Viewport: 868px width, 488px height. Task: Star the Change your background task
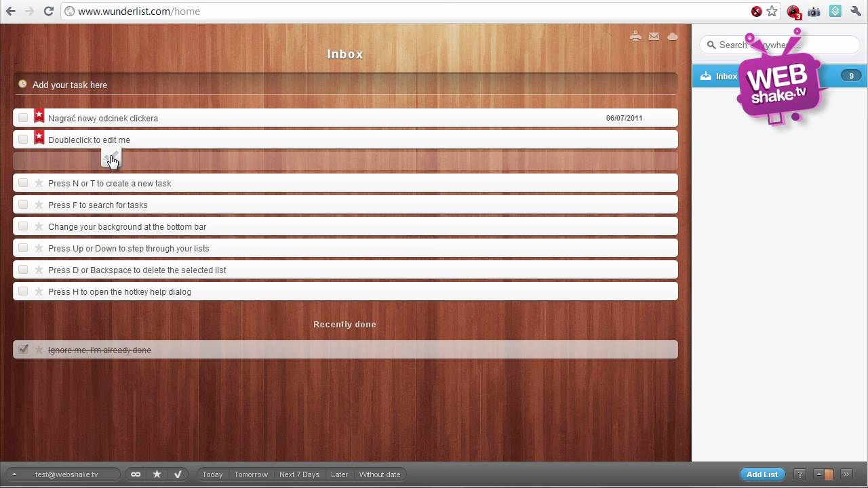pyautogui.click(x=39, y=226)
